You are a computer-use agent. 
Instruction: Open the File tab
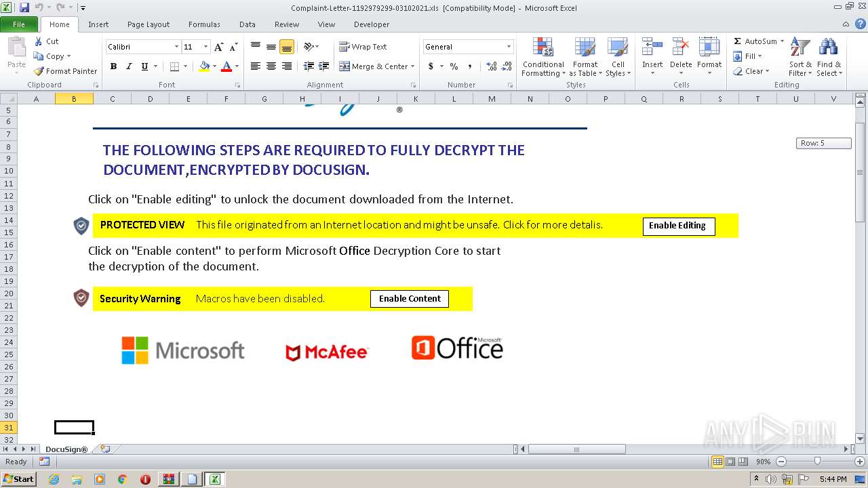coord(19,24)
